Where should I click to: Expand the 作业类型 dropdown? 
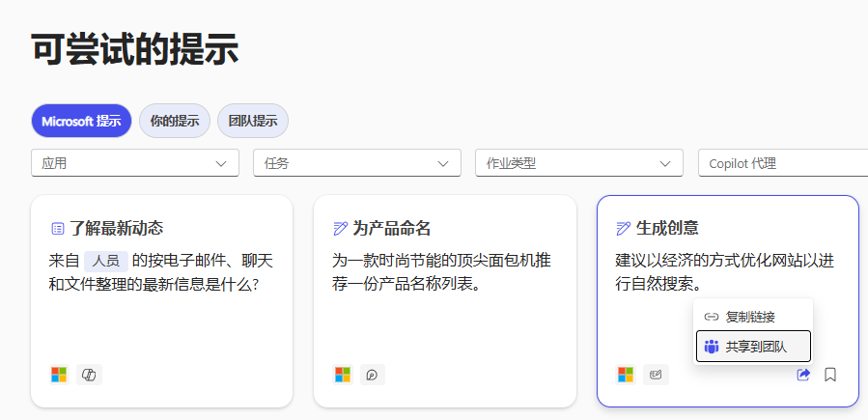tap(578, 163)
